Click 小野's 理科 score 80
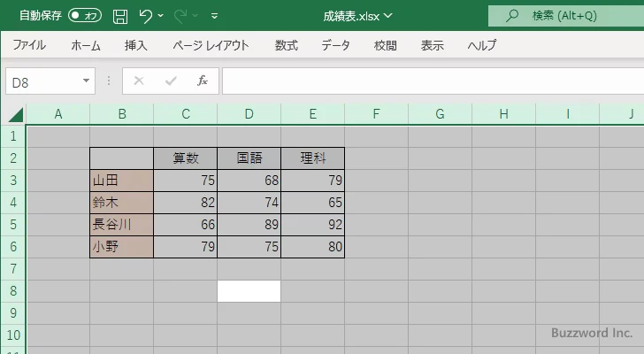This screenshot has height=354, width=644. click(313, 247)
